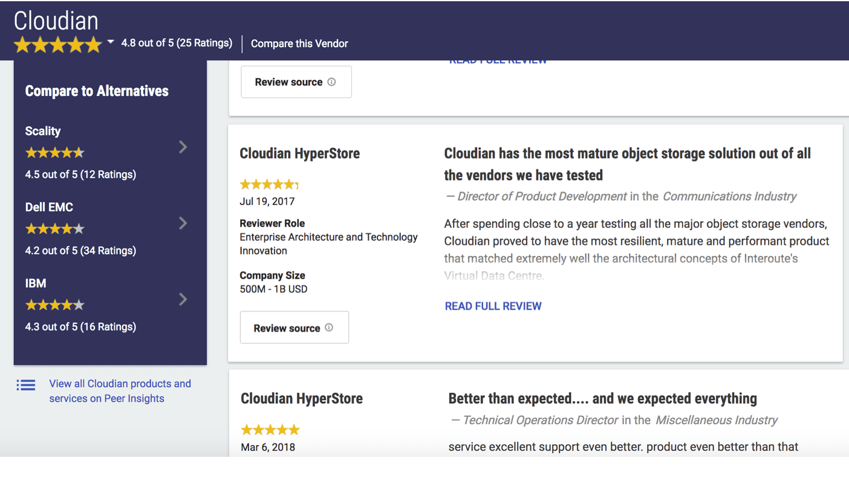849x504 pixels.
Task: Click the Cloudian header star rating
Action: click(x=57, y=45)
